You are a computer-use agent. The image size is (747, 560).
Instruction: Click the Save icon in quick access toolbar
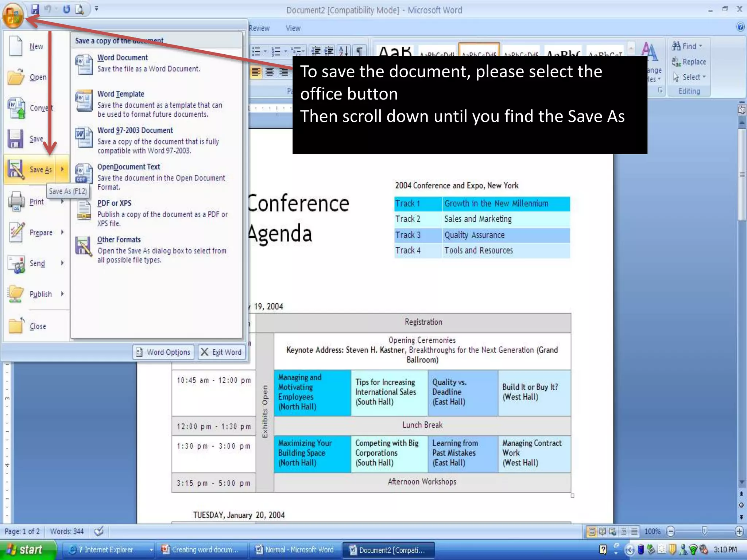coord(35,9)
